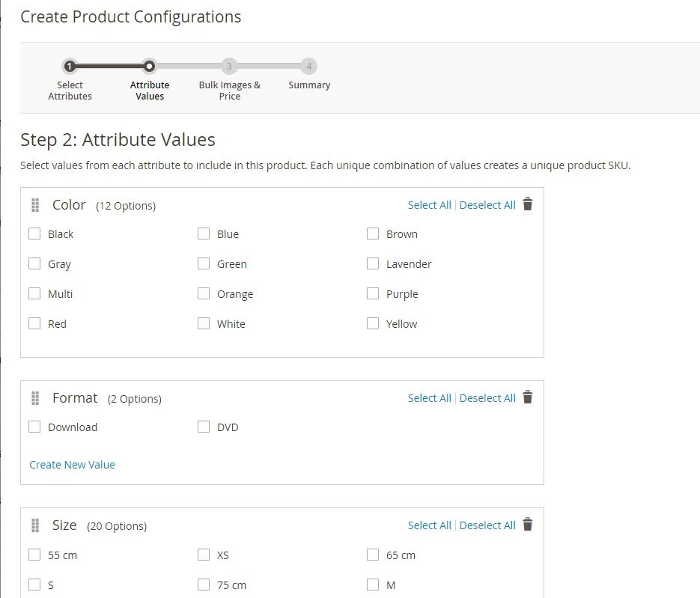Viewport: 700px width, 598px height.
Task: Check the Lavender color option
Action: point(373,263)
